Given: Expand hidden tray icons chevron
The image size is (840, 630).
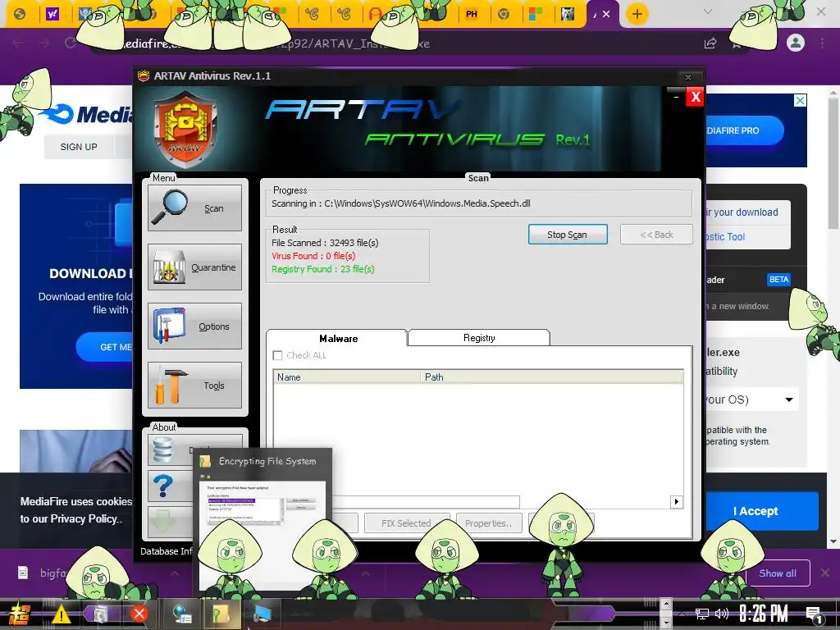Looking at the screenshot, I should coord(682,614).
